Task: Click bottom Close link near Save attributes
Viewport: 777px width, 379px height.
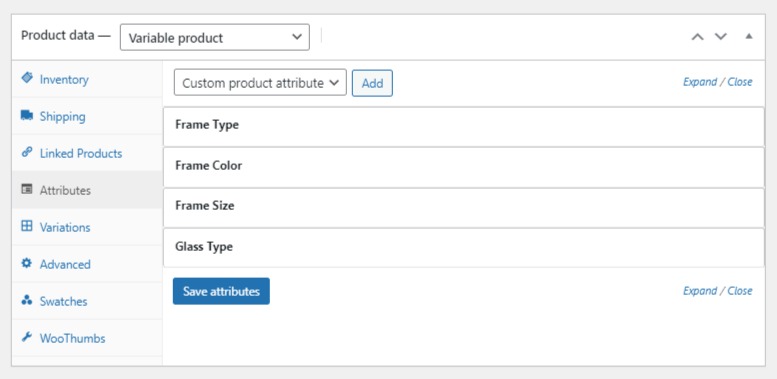Action: (740, 291)
